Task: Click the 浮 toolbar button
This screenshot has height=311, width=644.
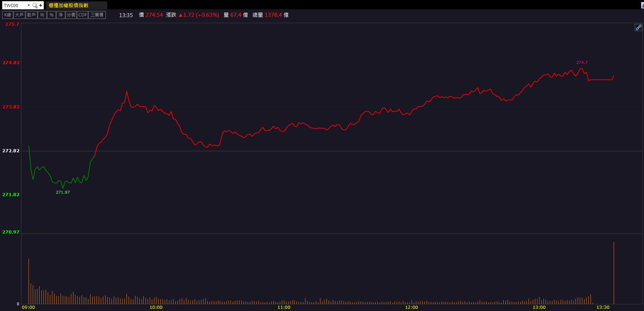Action: click(61, 15)
